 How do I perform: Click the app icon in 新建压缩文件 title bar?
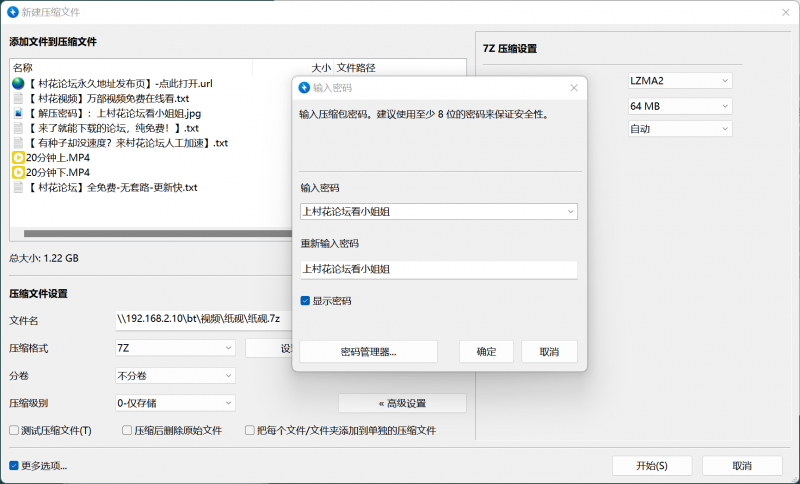12,12
